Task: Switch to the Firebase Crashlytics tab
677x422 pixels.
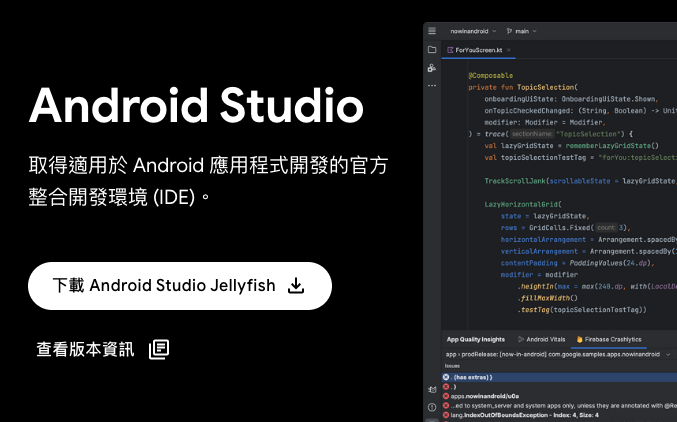Action: [609, 340]
